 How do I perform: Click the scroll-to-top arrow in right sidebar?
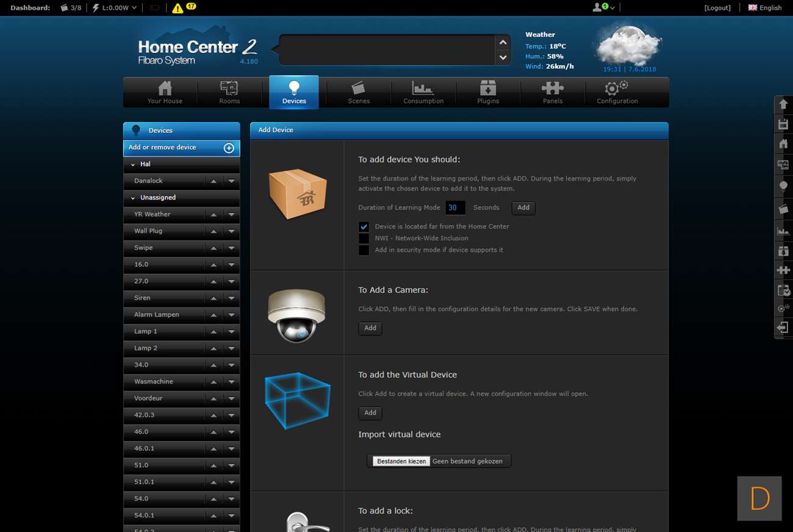pos(783,104)
